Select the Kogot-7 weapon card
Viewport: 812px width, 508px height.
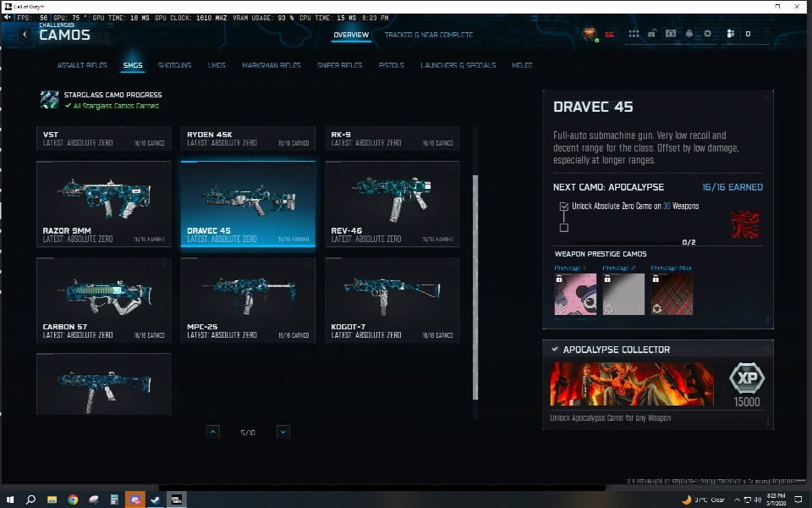pos(392,300)
